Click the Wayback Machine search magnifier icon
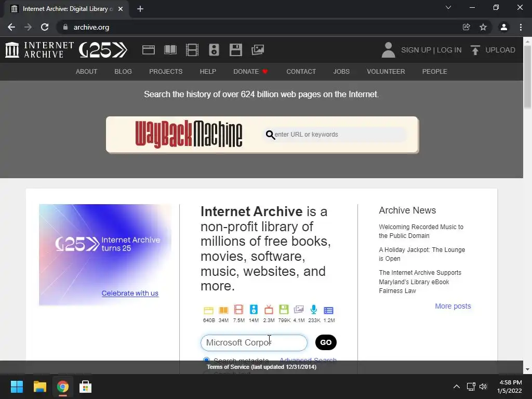Viewport: 532px width, 399px height. click(270, 135)
